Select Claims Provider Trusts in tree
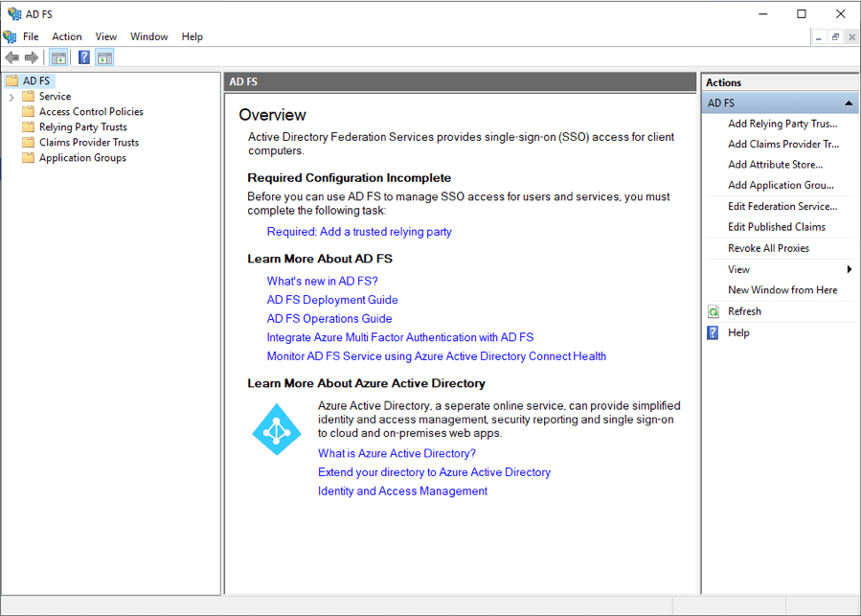 tap(89, 142)
